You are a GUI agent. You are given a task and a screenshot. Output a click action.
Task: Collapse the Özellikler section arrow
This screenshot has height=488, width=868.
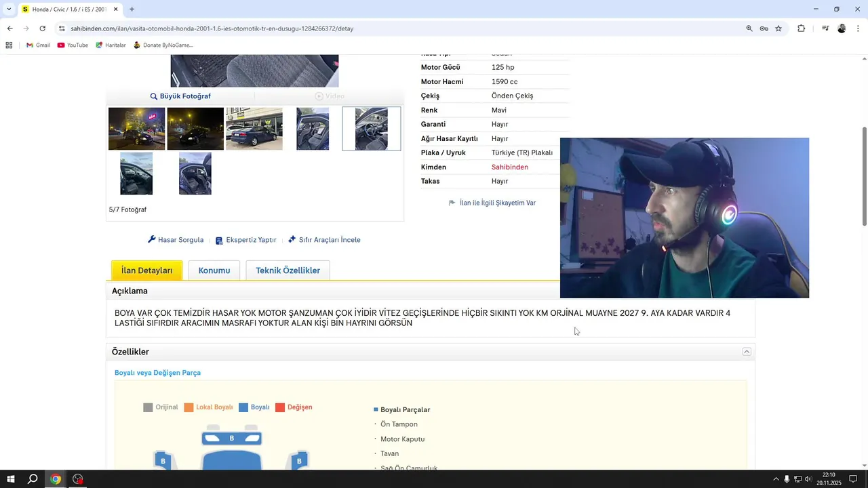747,352
